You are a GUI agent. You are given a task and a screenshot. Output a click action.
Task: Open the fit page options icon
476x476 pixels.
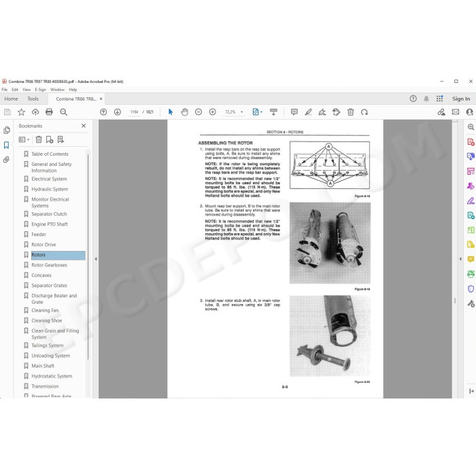point(256,112)
